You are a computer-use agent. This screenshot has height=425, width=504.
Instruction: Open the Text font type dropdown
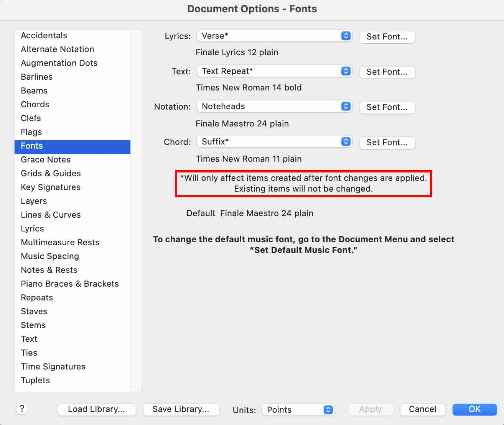[x=274, y=71]
